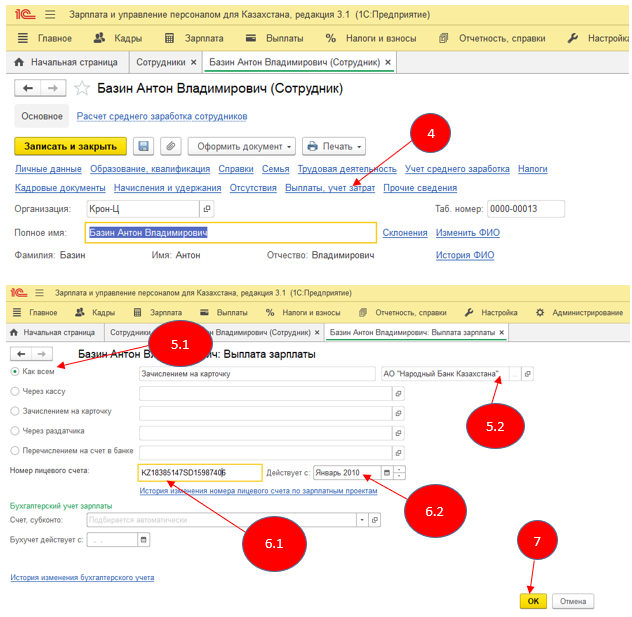Open Выплаты, учет затрат link
Screen dimensions: 632x617
pyautogui.click(x=330, y=188)
